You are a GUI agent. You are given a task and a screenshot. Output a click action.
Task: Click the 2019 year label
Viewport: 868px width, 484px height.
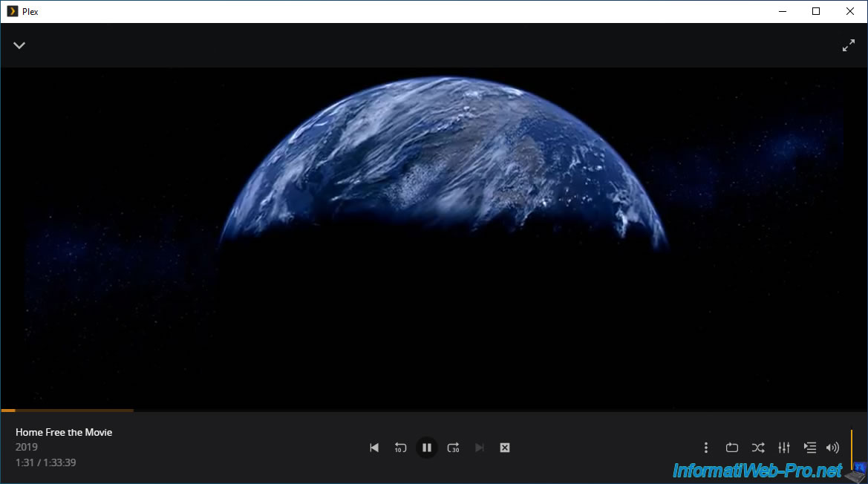(26, 448)
